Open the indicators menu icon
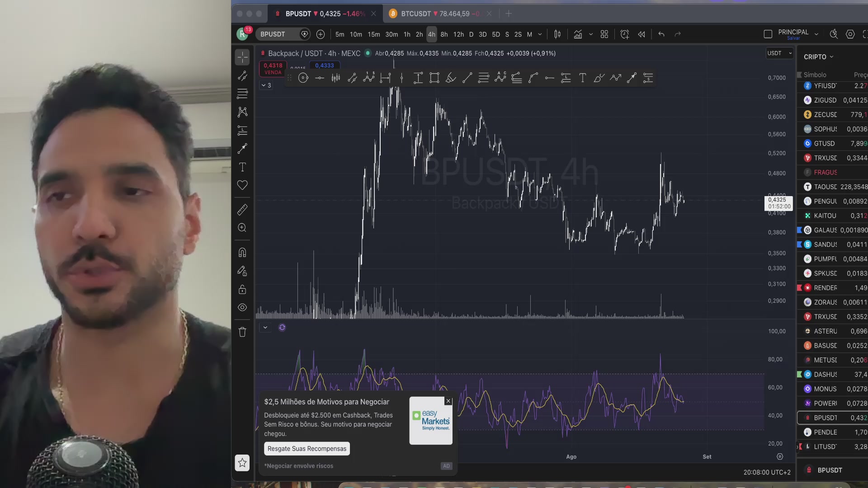 [x=578, y=34]
